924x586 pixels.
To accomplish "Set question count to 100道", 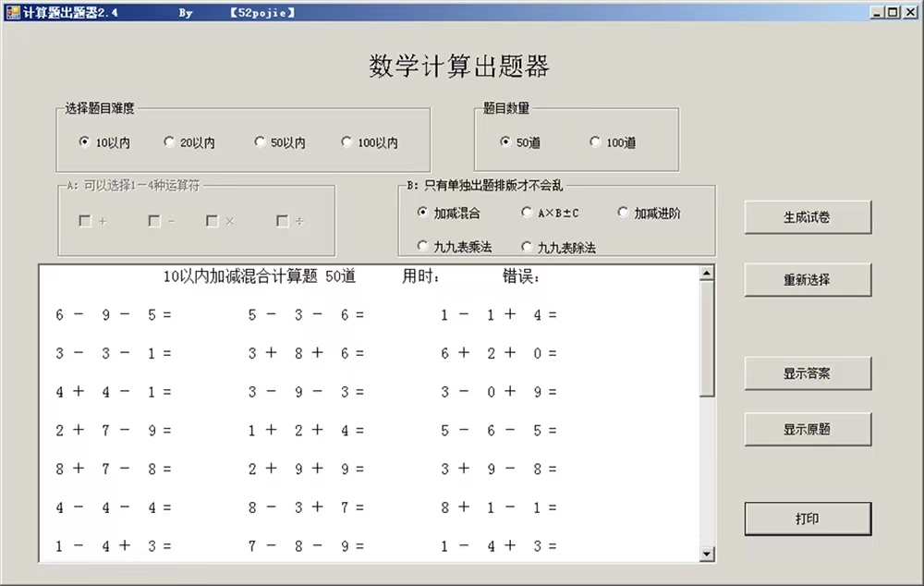I will tap(595, 142).
